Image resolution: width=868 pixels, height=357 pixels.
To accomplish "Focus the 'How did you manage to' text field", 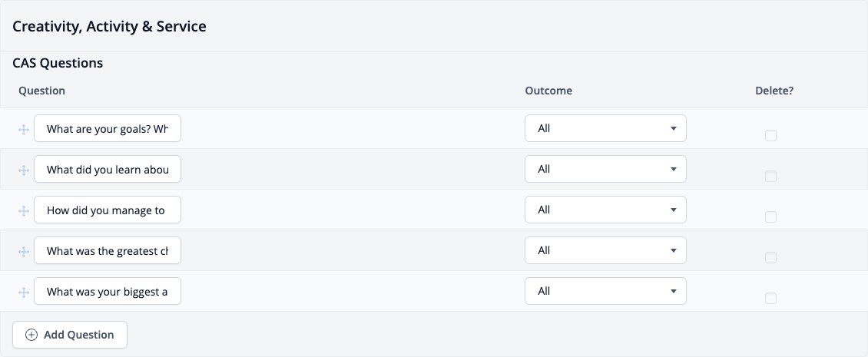I will coord(108,210).
